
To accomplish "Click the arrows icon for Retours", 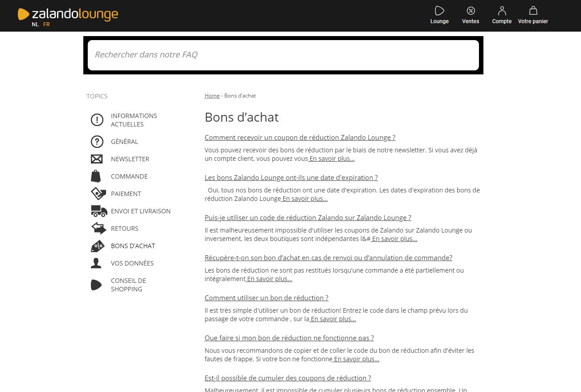I will 98,229.
